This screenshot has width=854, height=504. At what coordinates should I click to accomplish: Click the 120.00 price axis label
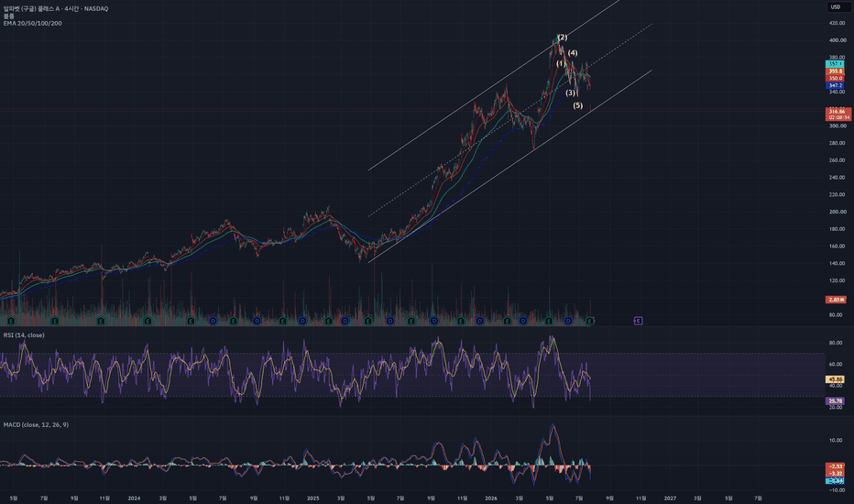point(838,280)
